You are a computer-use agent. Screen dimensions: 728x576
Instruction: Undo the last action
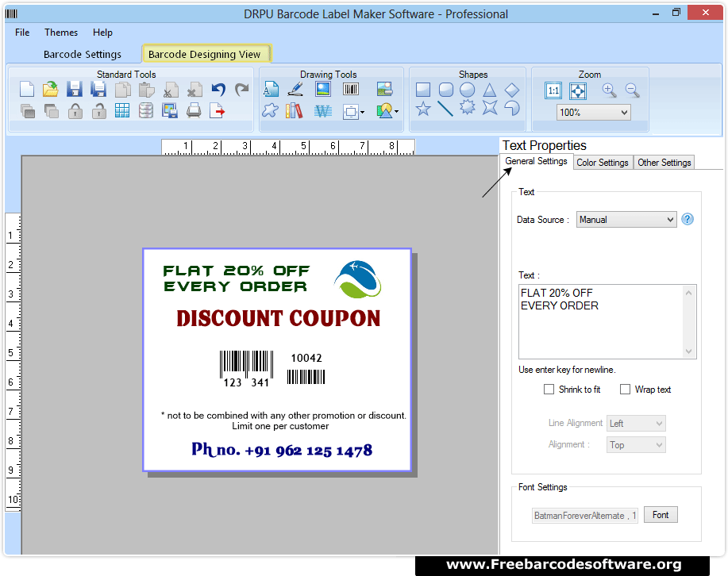coord(218,89)
